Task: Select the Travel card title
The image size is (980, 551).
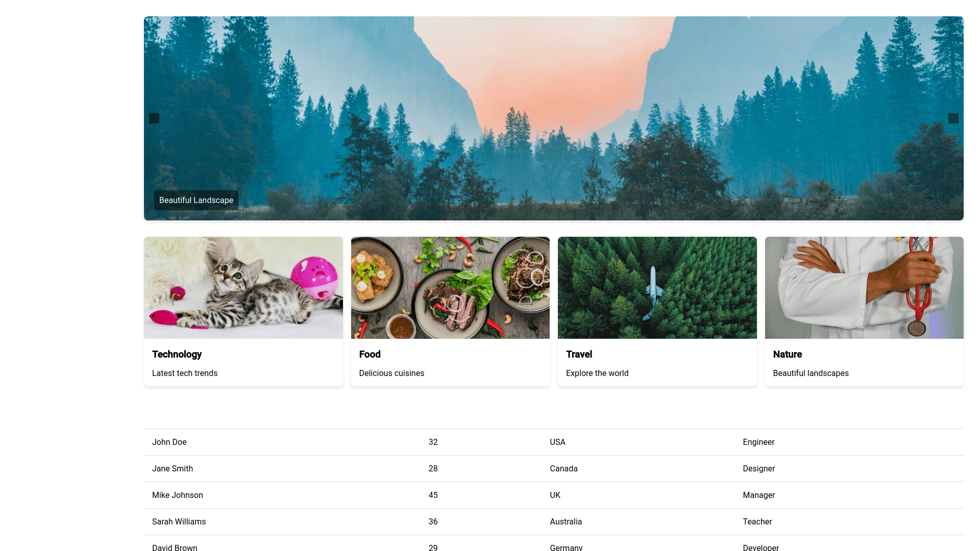Action: (579, 354)
